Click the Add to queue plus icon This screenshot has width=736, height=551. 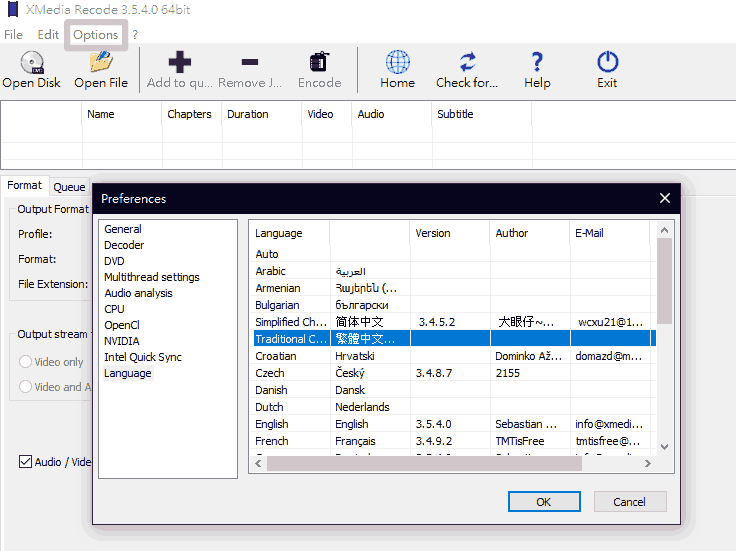(x=180, y=61)
